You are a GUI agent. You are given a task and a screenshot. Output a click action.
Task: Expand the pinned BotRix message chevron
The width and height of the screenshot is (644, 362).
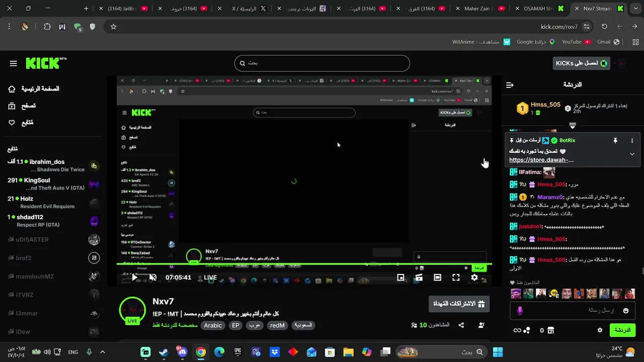pos(632,154)
